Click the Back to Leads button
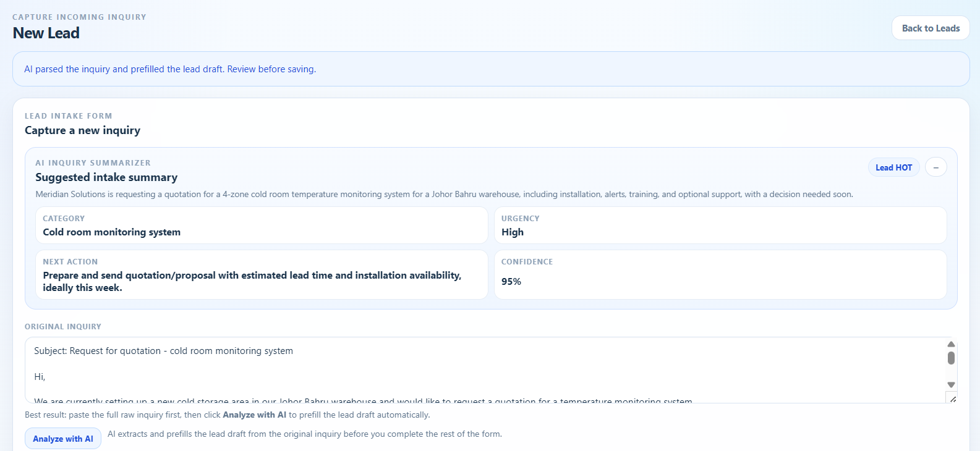The width and height of the screenshot is (980, 451). pos(930,28)
